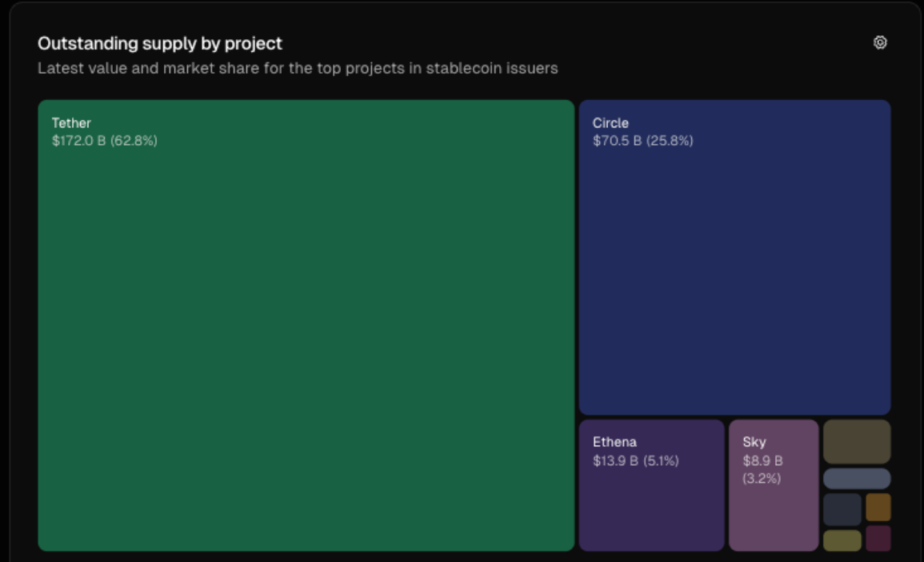Click the 'Sky' name label

[754, 442]
